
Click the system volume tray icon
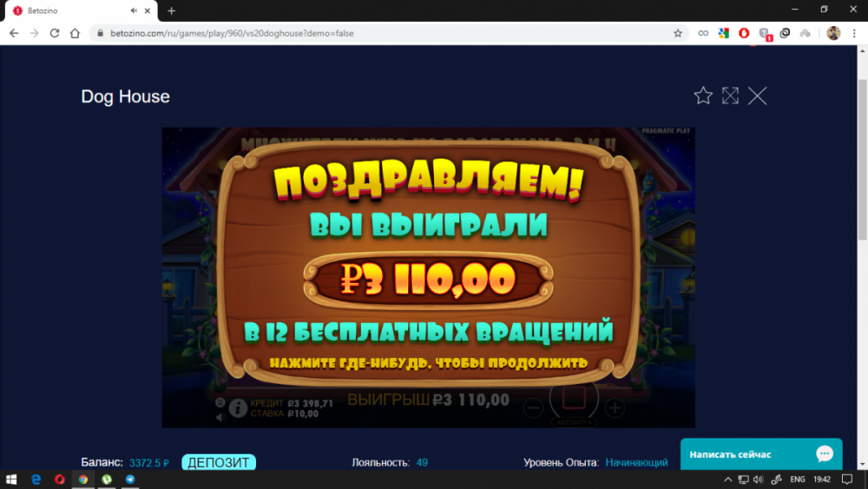759,479
